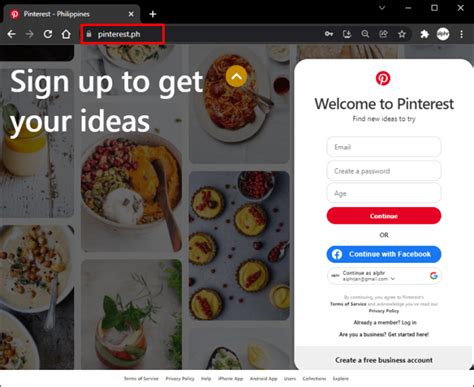Click the browser forward arrow

pos(29,34)
